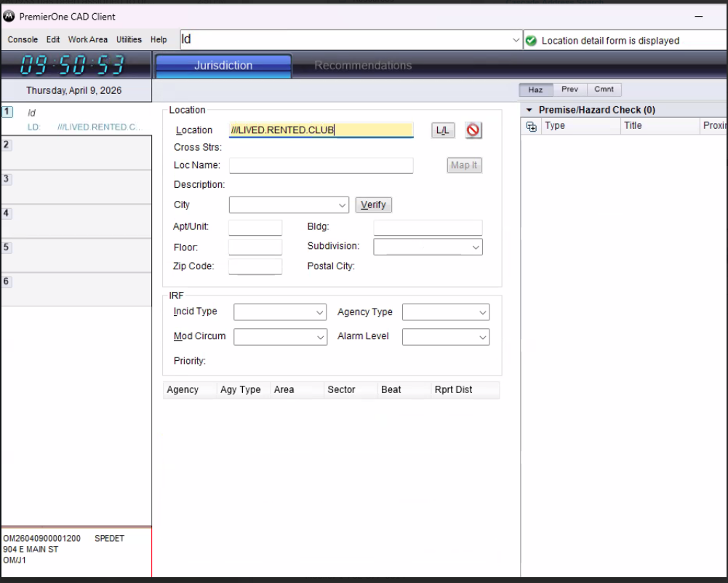Select the Cmnt tab
Image resolution: width=728 pixels, height=583 pixels.
pyautogui.click(x=604, y=90)
